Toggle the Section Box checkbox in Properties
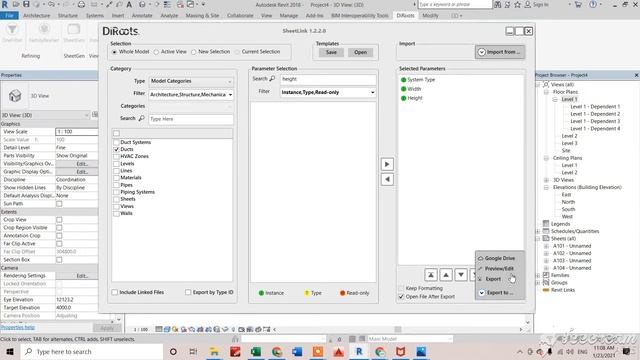The image size is (640, 360). (59, 260)
